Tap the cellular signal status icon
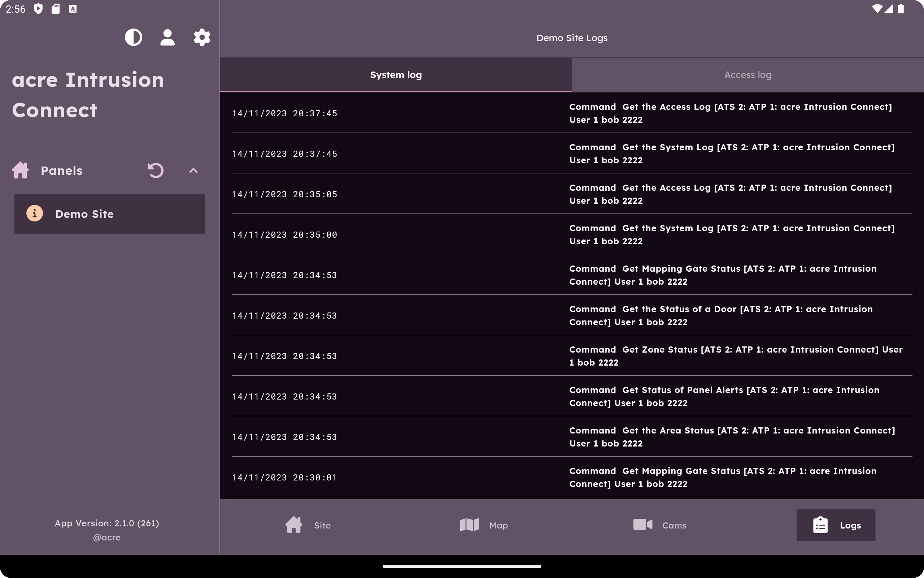This screenshot has width=924, height=578. pos(889,8)
